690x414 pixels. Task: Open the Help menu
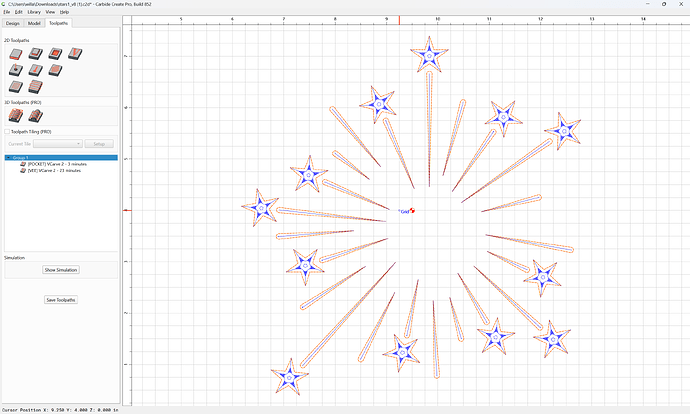pyautogui.click(x=64, y=12)
